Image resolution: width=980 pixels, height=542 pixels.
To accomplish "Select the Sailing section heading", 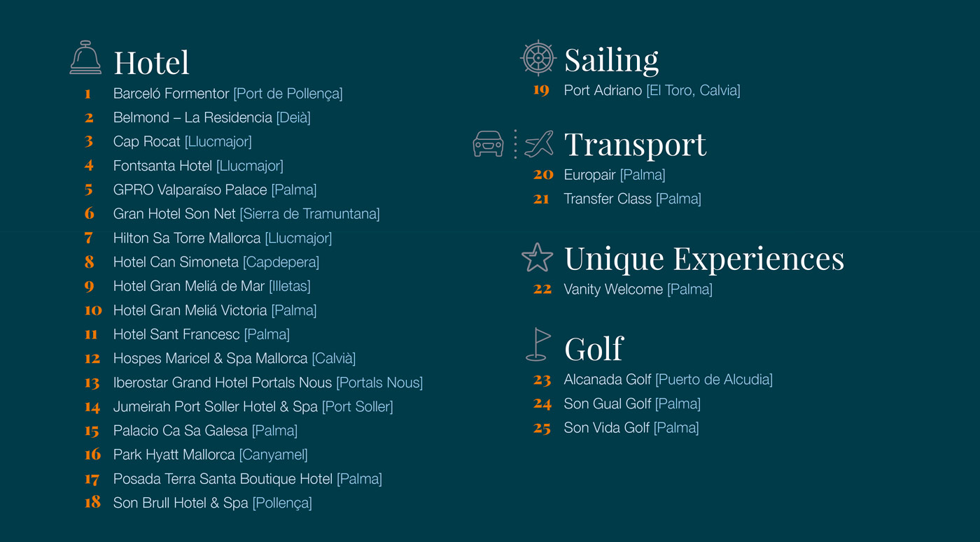I will click(x=611, y=60).
